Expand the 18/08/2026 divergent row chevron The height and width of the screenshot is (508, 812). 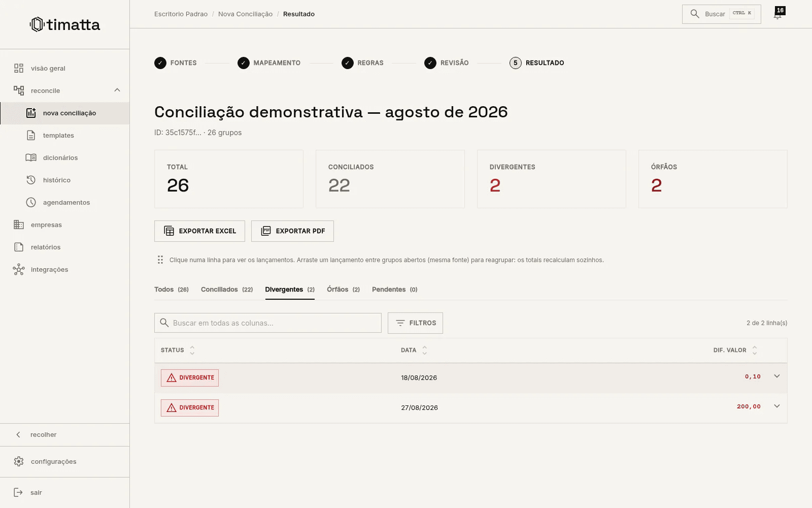point(776,376)
